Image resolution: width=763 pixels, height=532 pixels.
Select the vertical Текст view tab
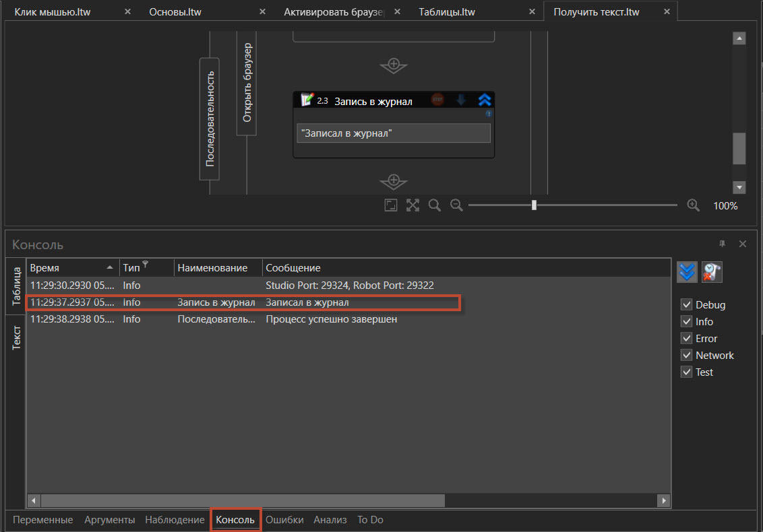point(16,337)
